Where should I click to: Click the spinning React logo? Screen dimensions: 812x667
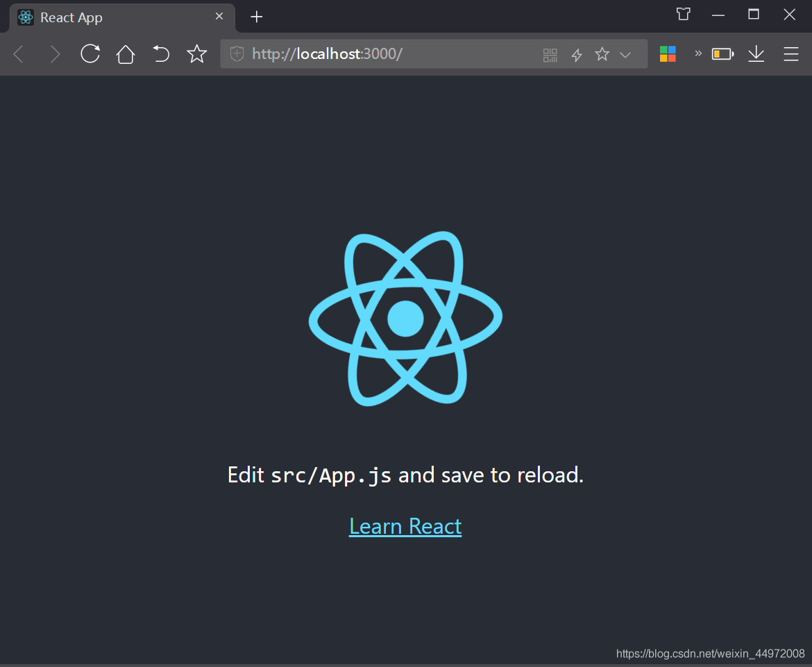tap(405, 319)
